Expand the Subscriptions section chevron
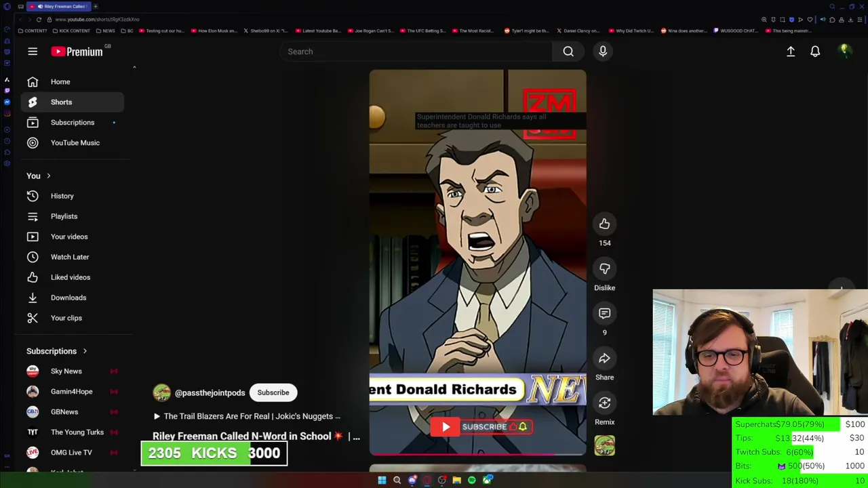Viewport: 868px width, 488px height. (85, 351)
